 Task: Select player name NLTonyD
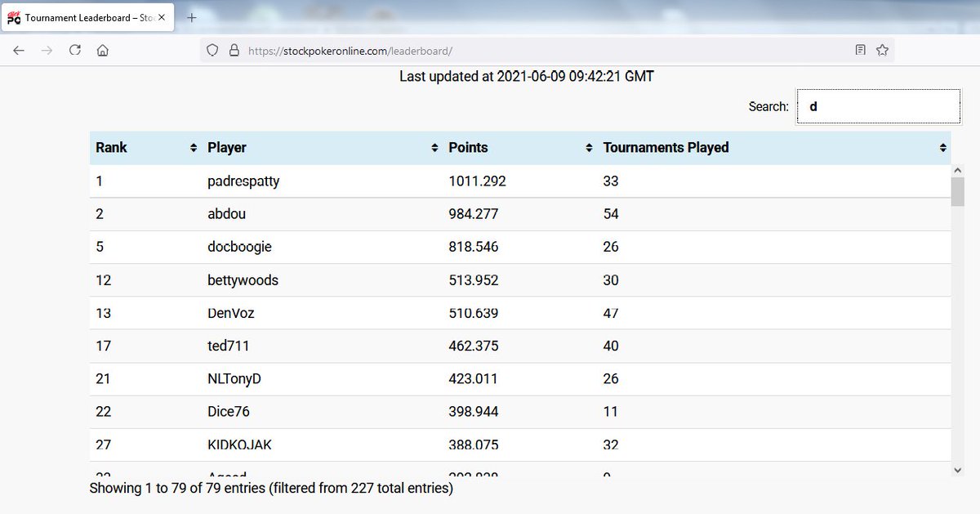pos(234,379)
